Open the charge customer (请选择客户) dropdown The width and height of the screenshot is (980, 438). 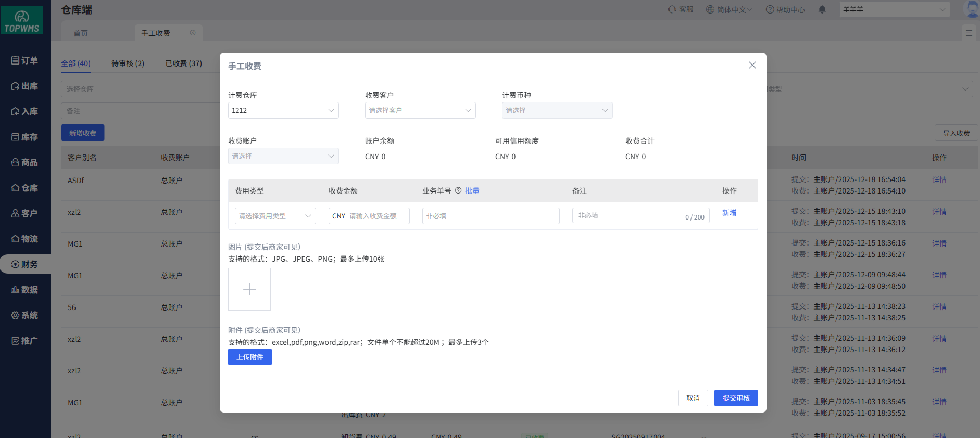420,110
